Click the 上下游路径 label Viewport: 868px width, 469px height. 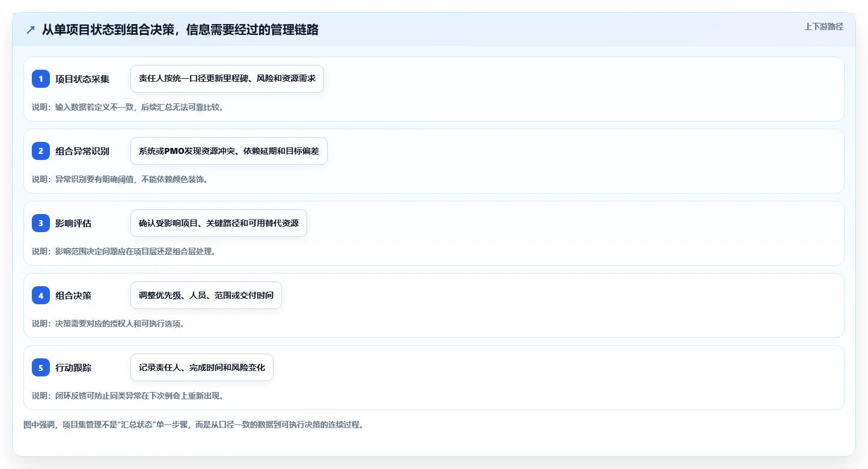(824, 26)
